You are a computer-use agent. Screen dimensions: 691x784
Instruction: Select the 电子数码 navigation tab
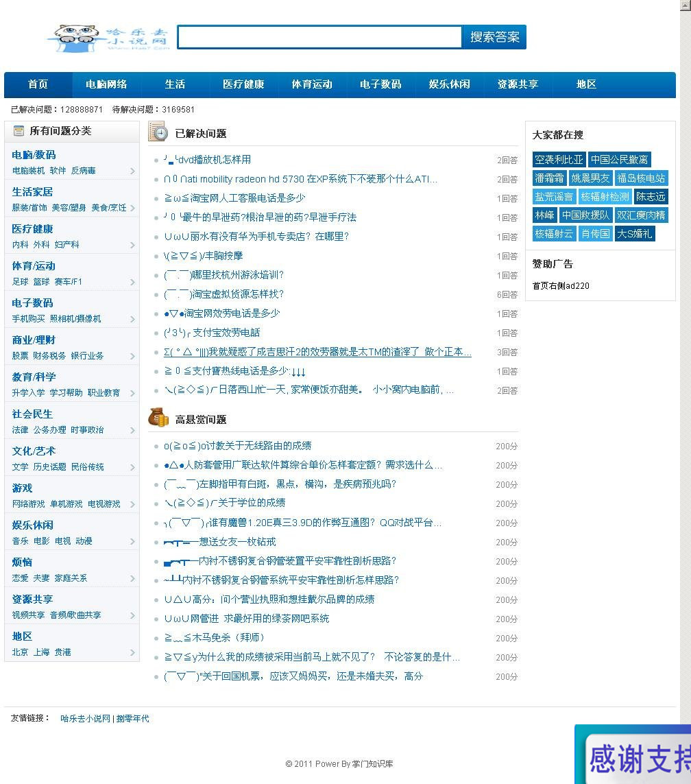[380, 84]
